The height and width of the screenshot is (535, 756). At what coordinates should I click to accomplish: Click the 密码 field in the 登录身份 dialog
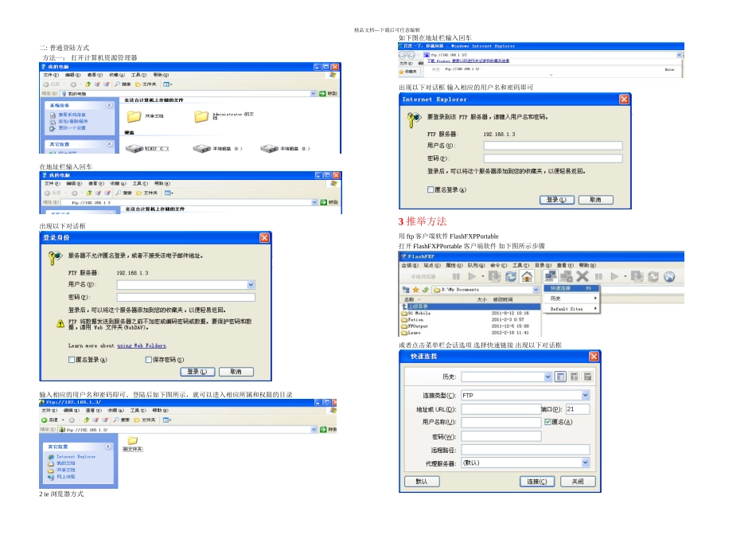pos(185,298)
